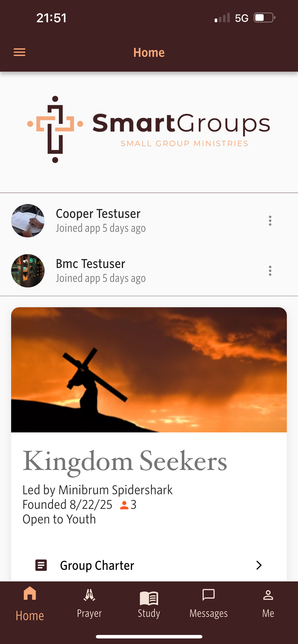Open the Kingdom Seekers group title
This screenshot has width=298, height=644.
(x=125, y=461)
